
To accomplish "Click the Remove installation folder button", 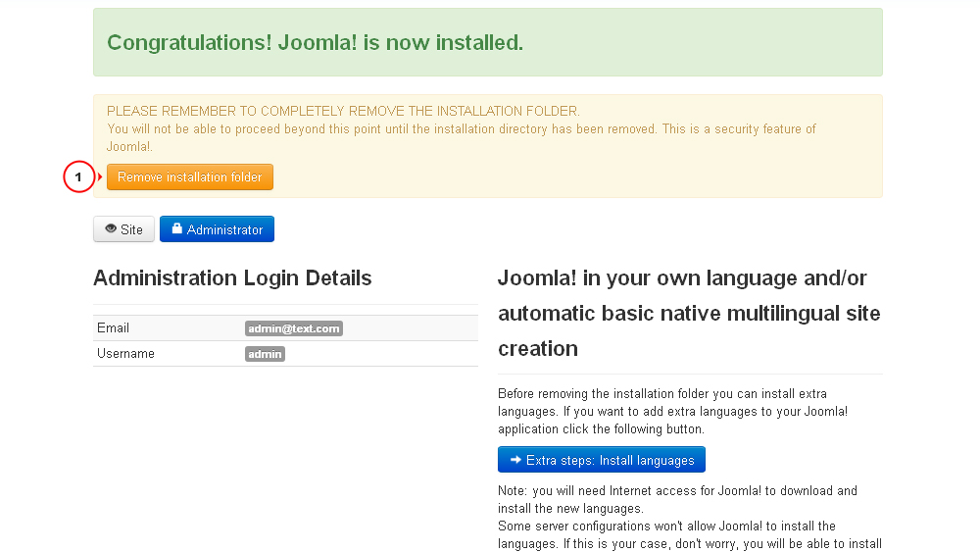I will click(x=190, y=176).
